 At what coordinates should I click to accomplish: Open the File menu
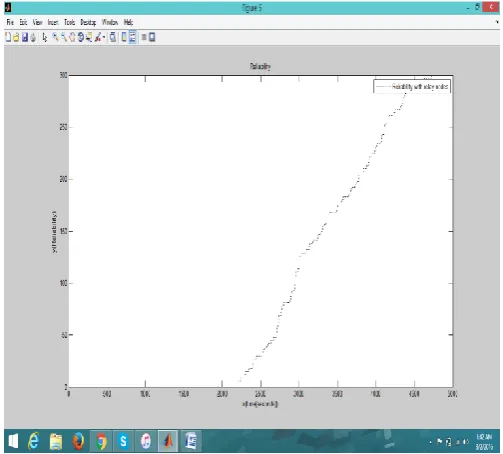10,22
